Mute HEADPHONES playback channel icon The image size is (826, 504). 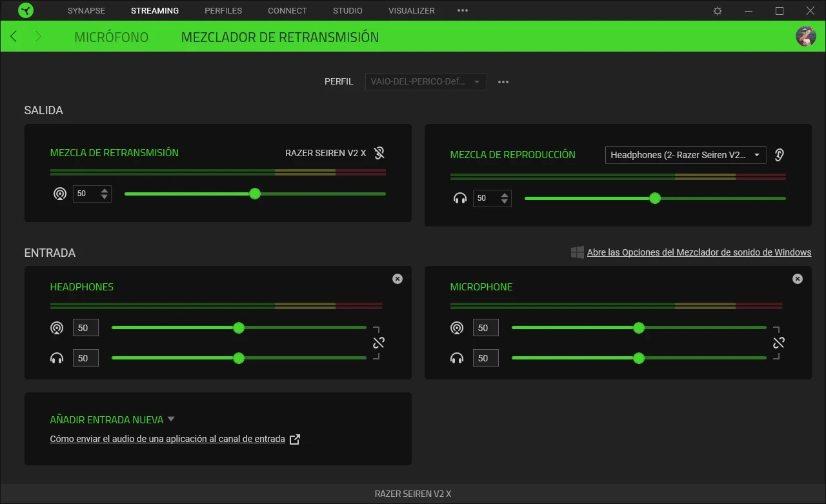pos(57,358)
